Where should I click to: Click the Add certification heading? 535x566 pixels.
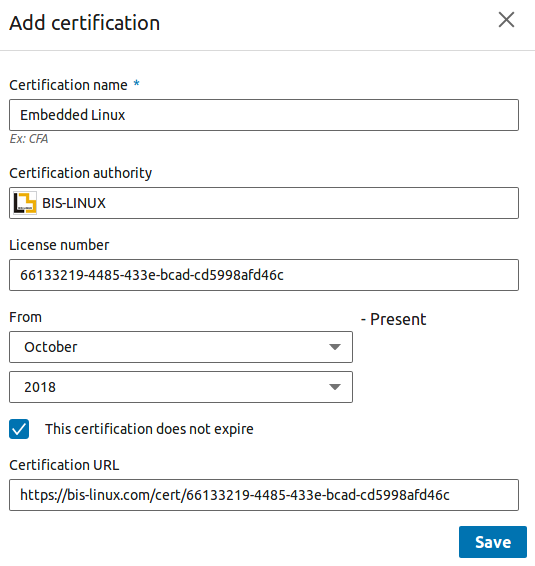[84, 23]
